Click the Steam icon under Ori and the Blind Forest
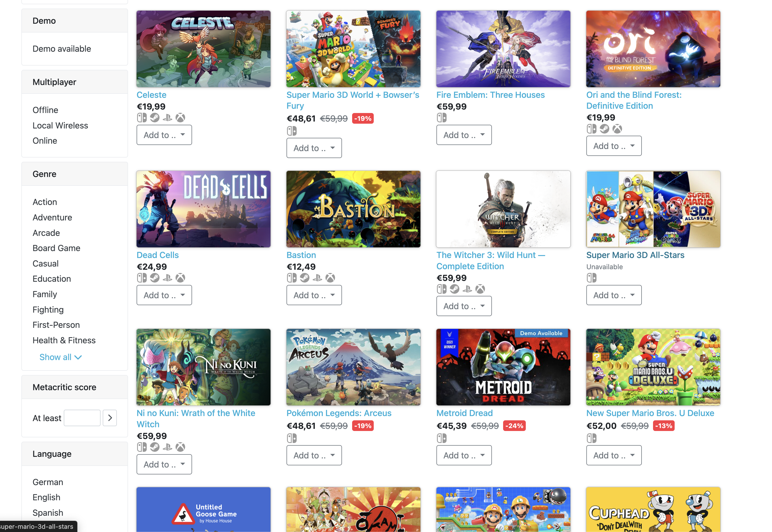This screenshot has height=532, width=772. (x=604, y=129)
